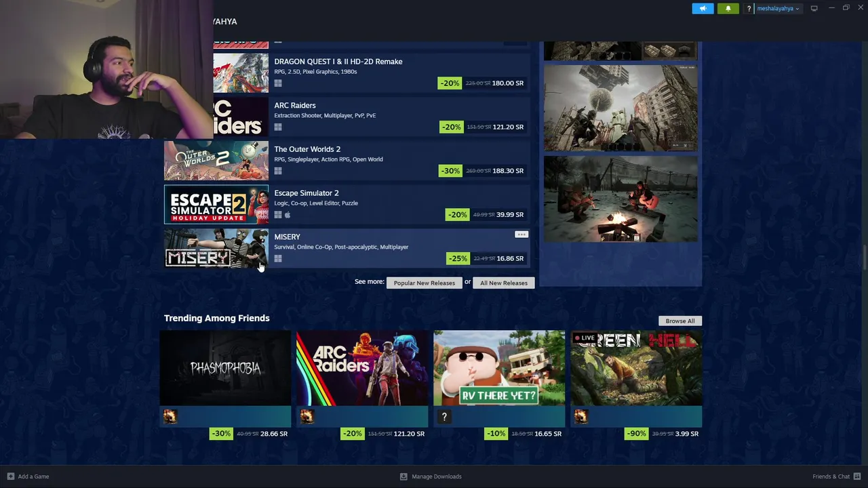Expand the meshalayahya account dropdown
Viewport: 868px width, 488px height.
(x=778, y=9)
